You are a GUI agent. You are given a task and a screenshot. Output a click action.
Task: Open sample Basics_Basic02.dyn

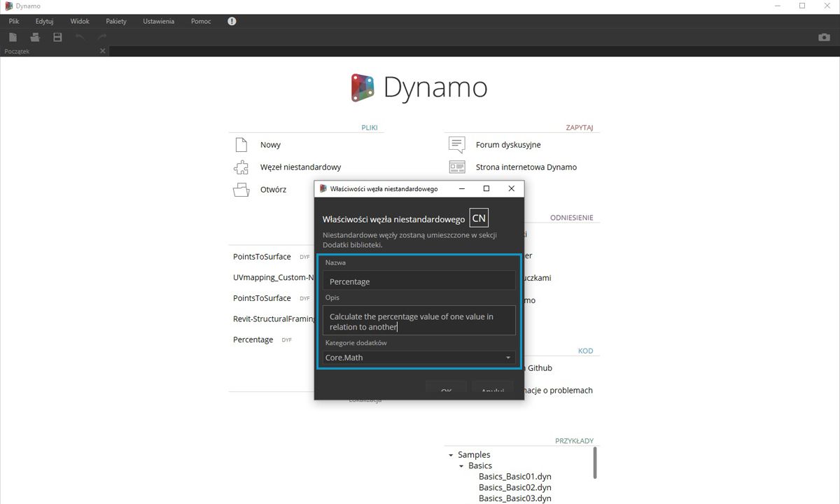click(x=515, y=487)
